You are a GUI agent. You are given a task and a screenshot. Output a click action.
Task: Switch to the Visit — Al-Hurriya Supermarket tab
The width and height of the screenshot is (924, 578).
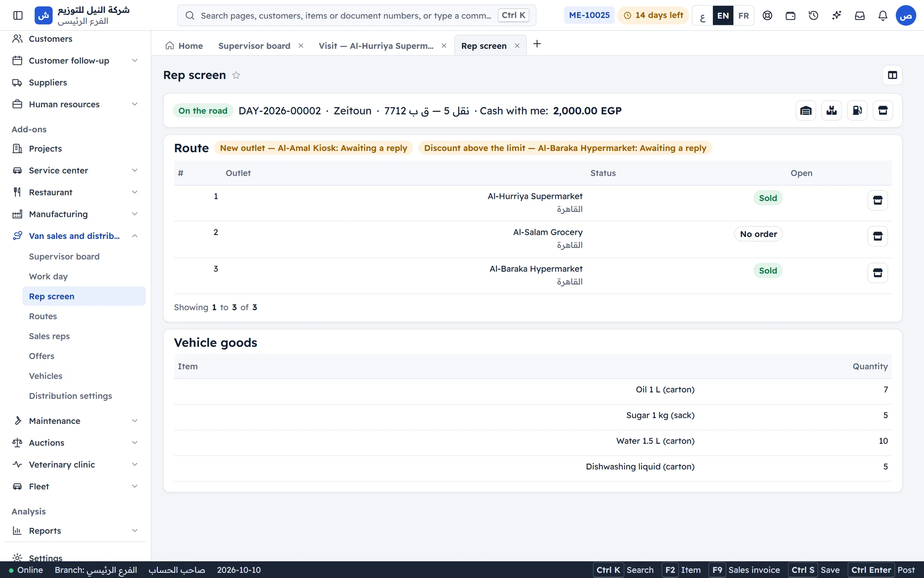tap(376, 46)
